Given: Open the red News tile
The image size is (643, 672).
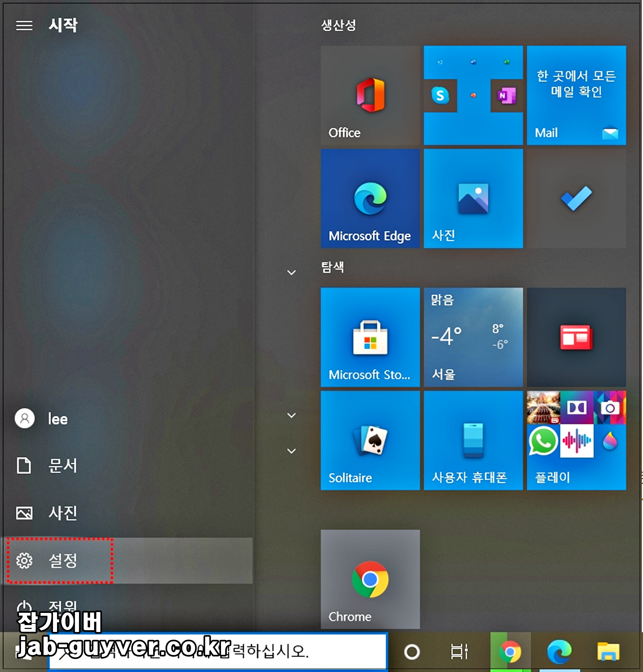Looking at the screenshot, I should (x=576, y=337).
